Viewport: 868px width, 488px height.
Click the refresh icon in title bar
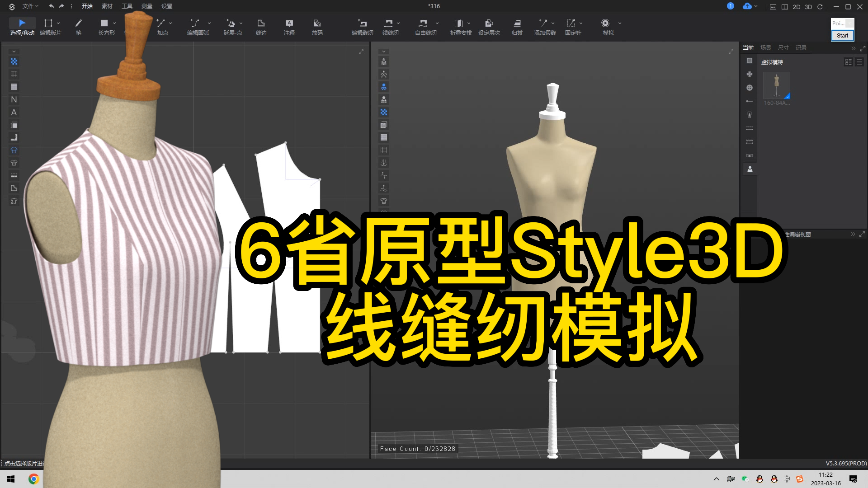click(820, 7)
